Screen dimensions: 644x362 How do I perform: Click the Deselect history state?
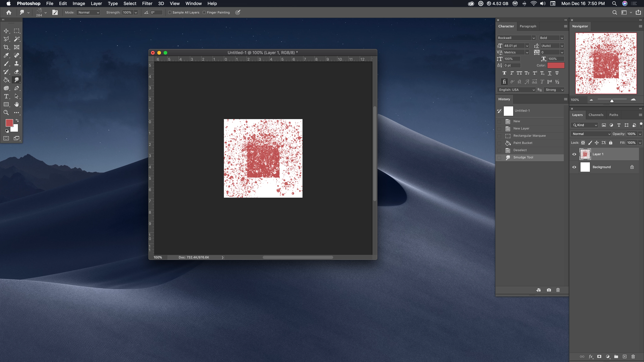point(520,150)
